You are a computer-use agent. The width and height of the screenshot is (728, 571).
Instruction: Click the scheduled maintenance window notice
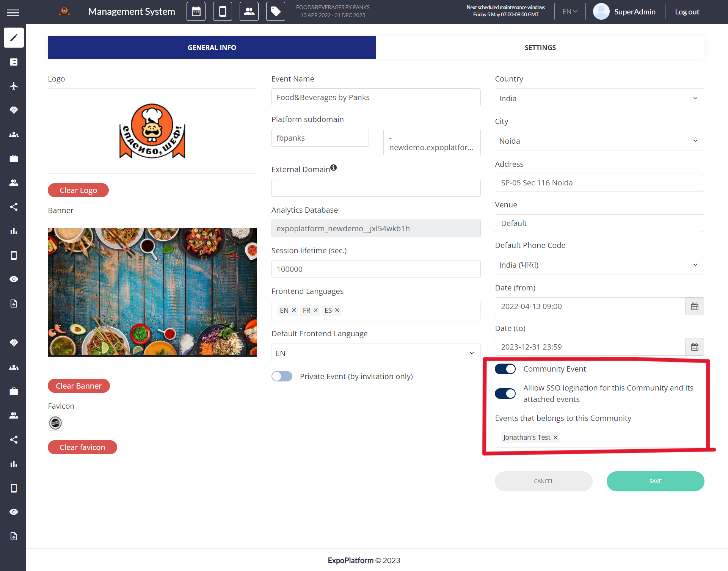tap(505, 11)
